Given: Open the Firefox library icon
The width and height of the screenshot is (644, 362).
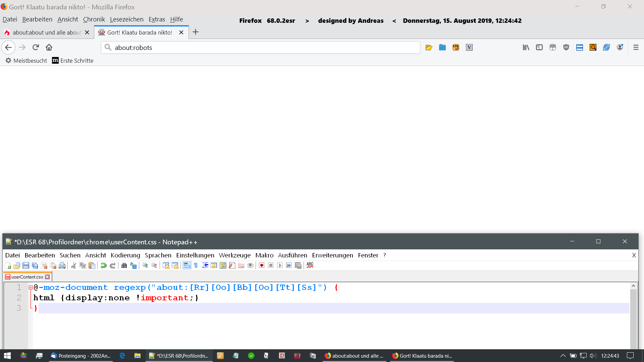Looking at the screenshot, I should point(526,47).
